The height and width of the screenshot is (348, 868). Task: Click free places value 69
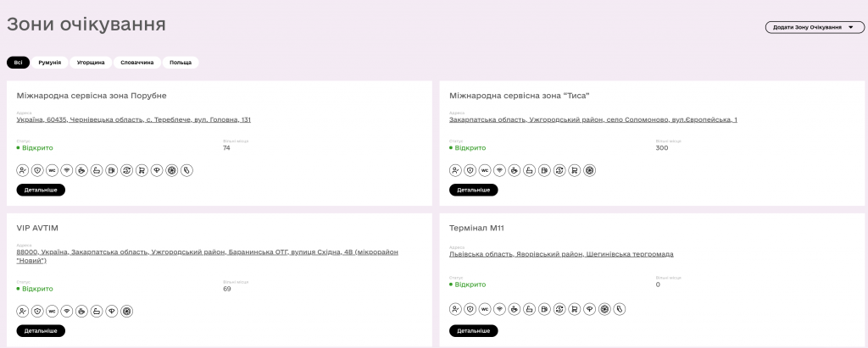pos(227,289)
